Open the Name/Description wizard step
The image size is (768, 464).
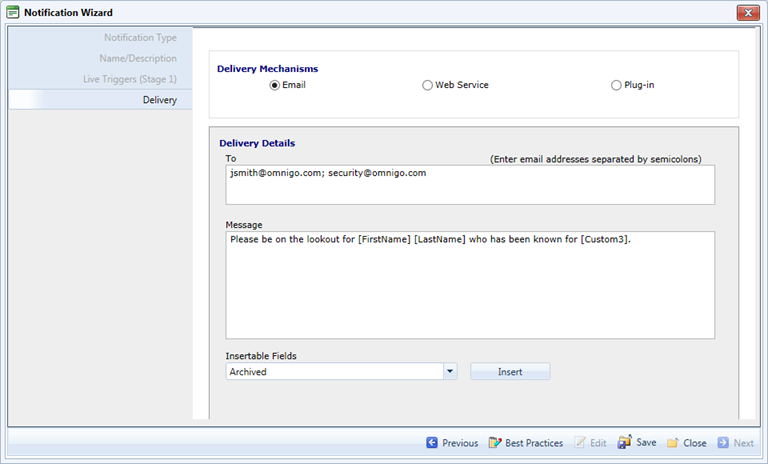tap(138, 58)
